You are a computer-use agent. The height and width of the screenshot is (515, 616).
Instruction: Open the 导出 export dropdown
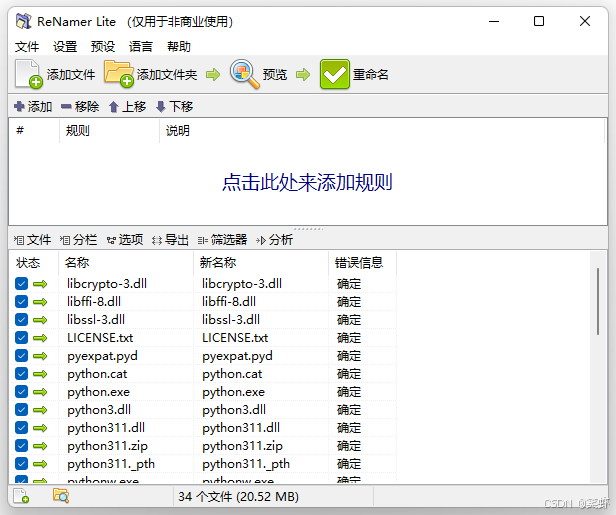[x=170, y=240]
